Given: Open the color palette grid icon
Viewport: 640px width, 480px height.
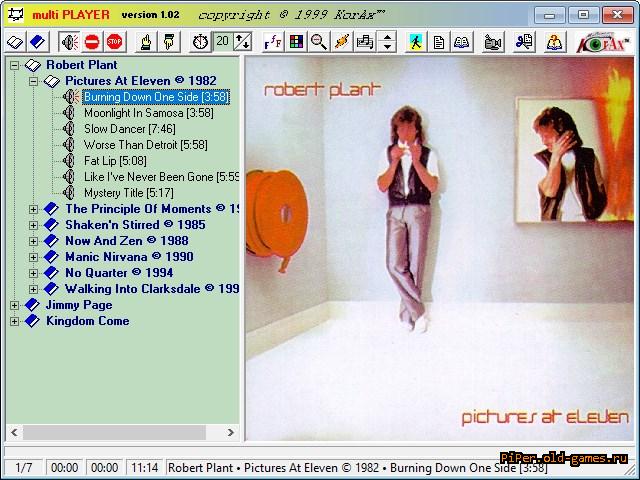Looking at the screenshot, I should [x=296, y=42].
